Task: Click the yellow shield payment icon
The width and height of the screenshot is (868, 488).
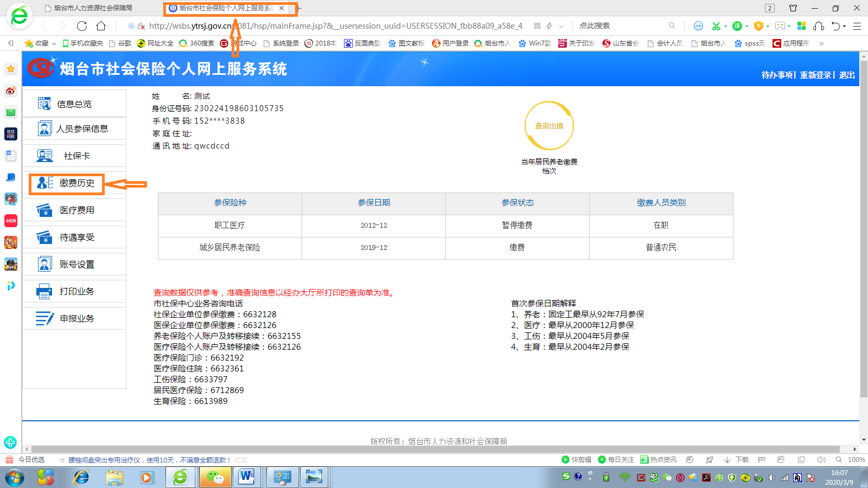Action: pos(758,26)
